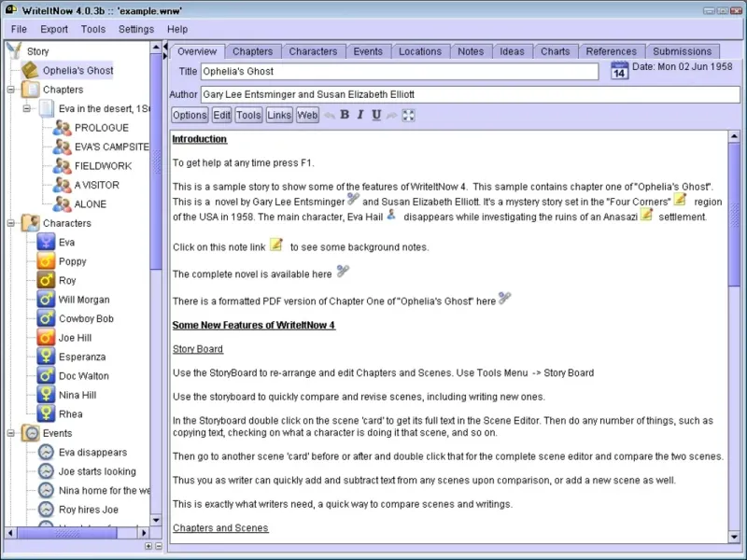The height and width of the screenshot is (560, 747).
Task: Open full screen editor mode
Action: tap(408, 115)
